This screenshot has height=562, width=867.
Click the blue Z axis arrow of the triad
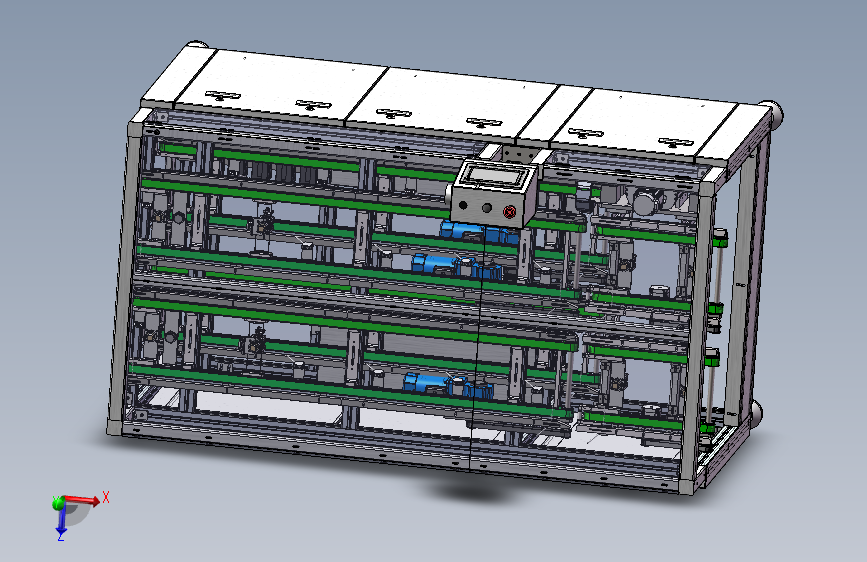61,519
